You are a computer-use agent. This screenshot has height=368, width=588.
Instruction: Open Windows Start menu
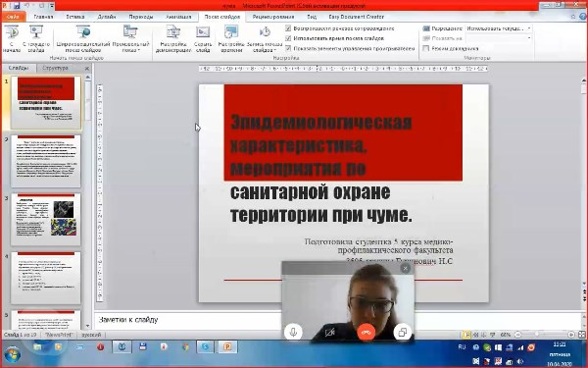(12, 353)
